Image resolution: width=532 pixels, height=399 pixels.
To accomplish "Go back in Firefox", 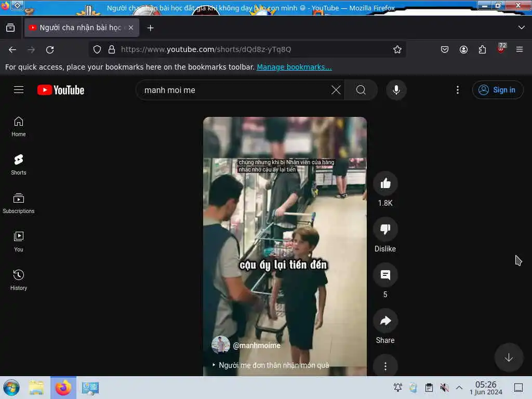I will coord(12,49).
